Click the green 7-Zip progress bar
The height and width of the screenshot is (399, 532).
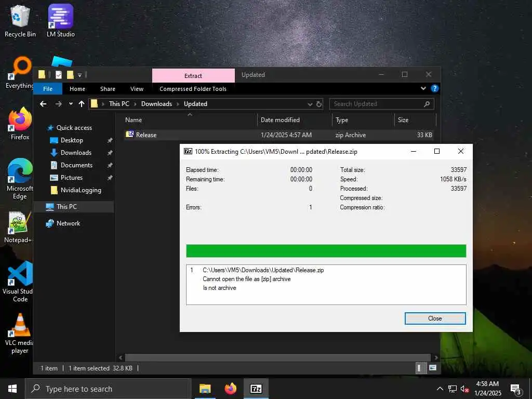(x=326, y=251)
